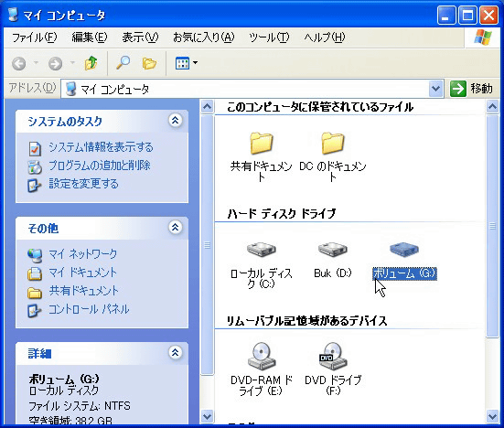Open the 編集(E) menu
Viewport: 504px width, 428px height.
click(x=90, y=37)
